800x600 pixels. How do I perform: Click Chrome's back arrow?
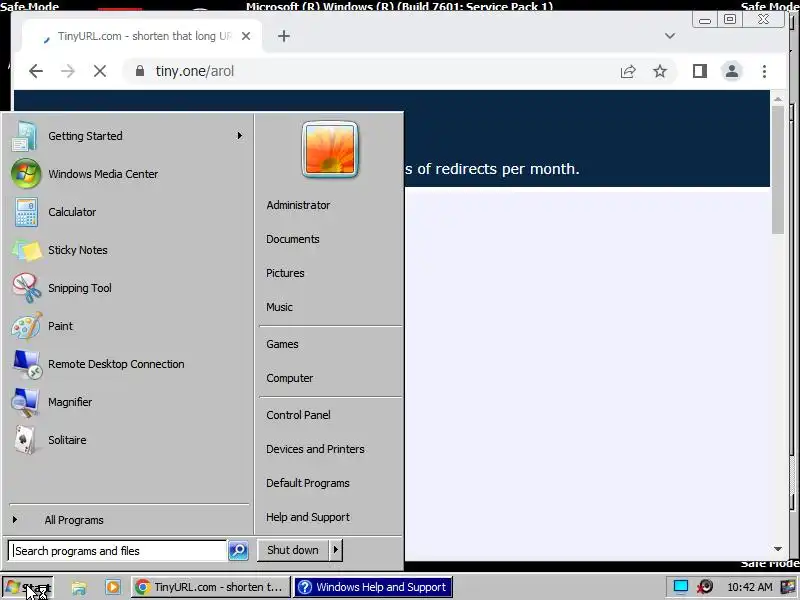click(x=36, y=71)
